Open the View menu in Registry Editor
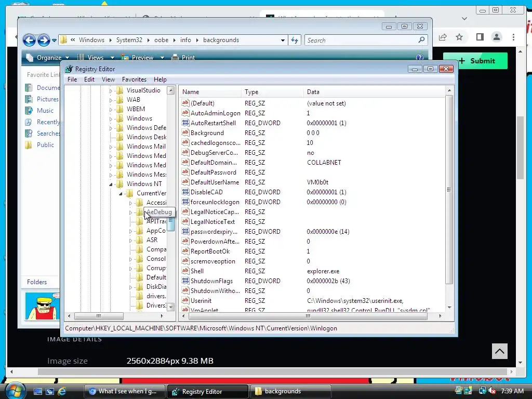Screen dimensions: 532x399 pos(108,79)
